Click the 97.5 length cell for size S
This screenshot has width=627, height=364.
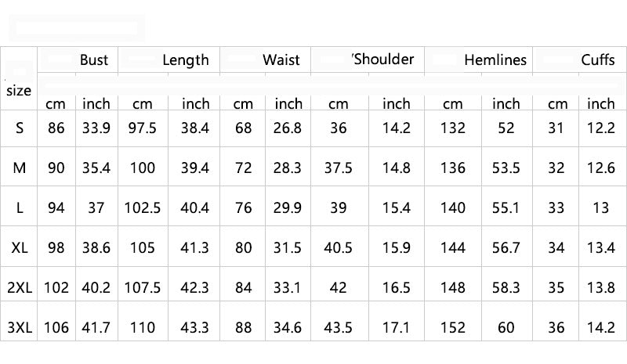[143, 128]
